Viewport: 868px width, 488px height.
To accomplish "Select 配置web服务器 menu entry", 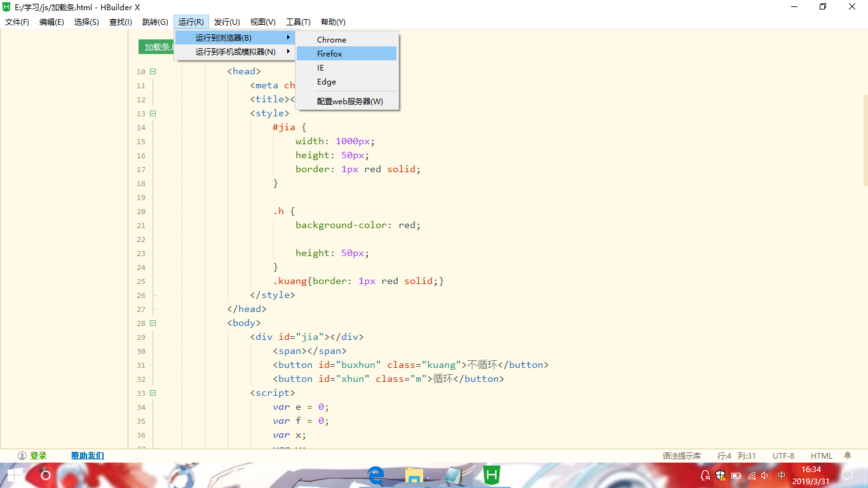I will click(x=349, y=101).
